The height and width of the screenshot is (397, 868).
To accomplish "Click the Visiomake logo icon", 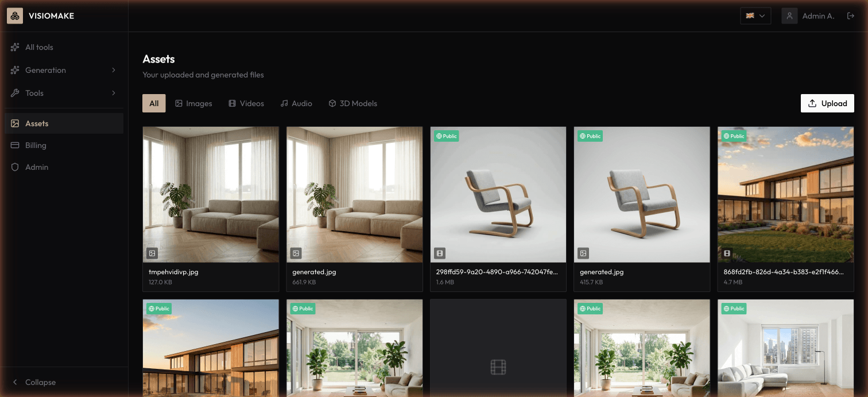I will click(x=15, y=16).
